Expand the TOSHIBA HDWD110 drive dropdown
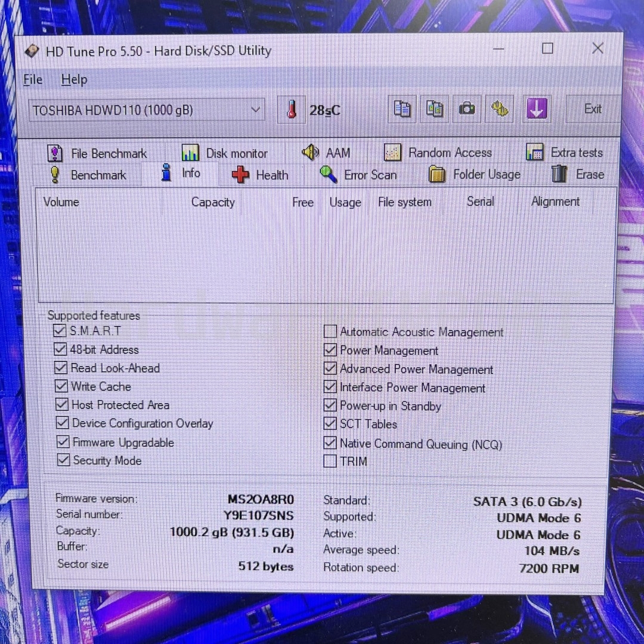644x644 pixels. 255,110
